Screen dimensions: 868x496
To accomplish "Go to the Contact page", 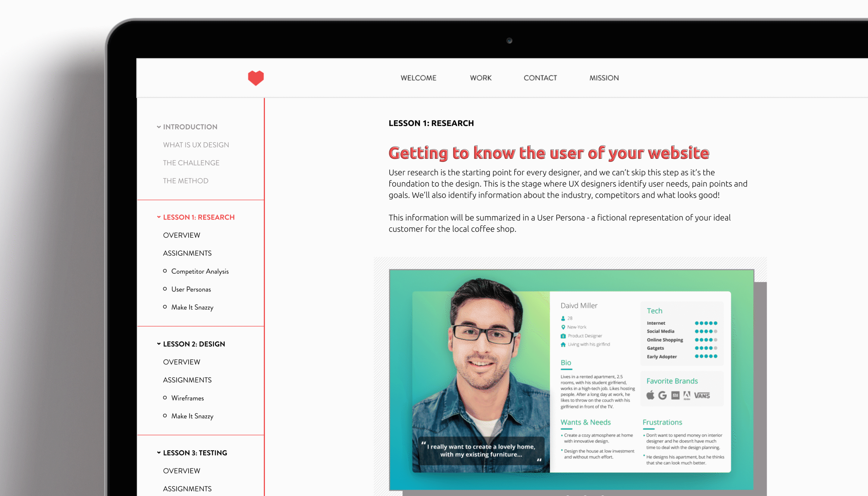I will pyautogui.click(x=540, y=78).
